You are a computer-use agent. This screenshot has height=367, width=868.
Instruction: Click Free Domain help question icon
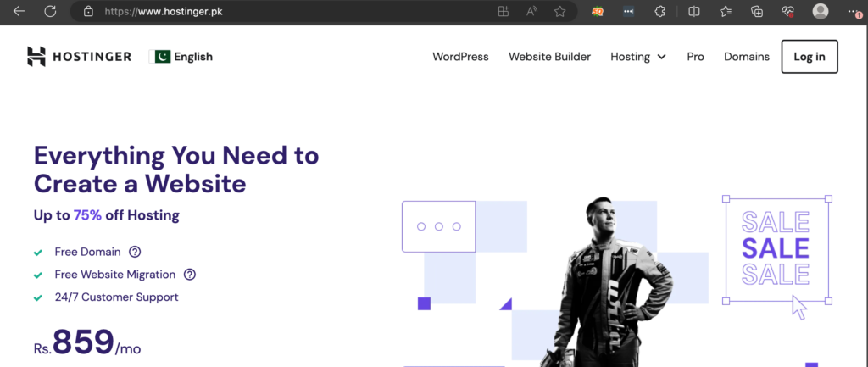(x=135, y=252)
